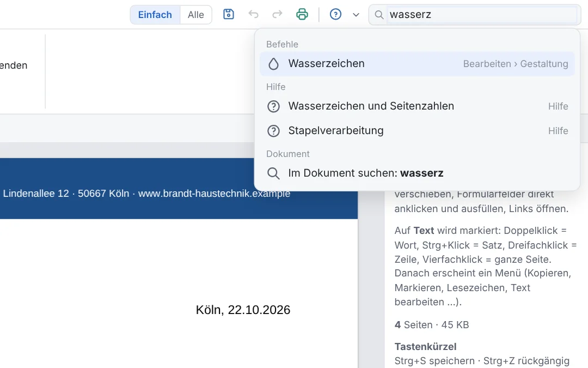Click magnifier icon beside Im Dokument suchen
Image resolution: width=588 pixels, height=368 pixels.
coord(273,173)
